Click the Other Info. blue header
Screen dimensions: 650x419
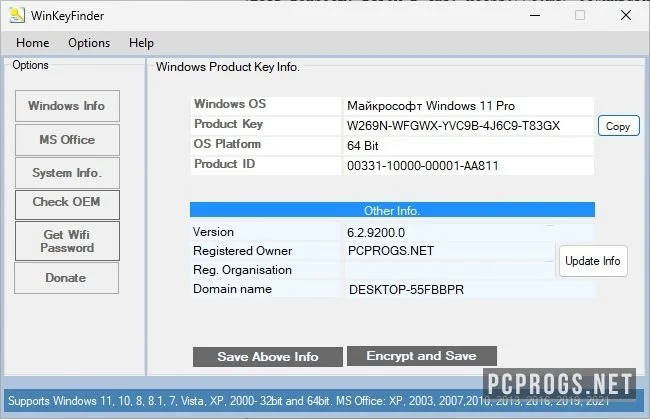(x=392, y=210)
